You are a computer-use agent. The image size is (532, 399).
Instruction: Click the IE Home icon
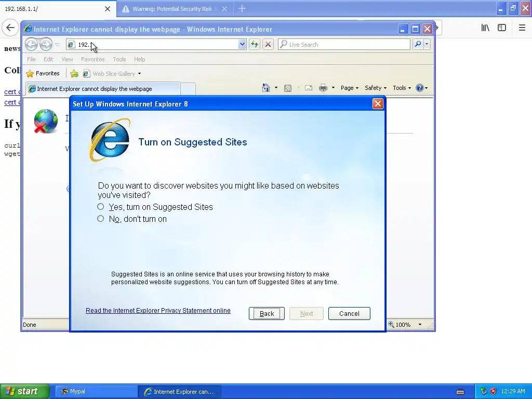pyautogui.click(x=265, y=88)
